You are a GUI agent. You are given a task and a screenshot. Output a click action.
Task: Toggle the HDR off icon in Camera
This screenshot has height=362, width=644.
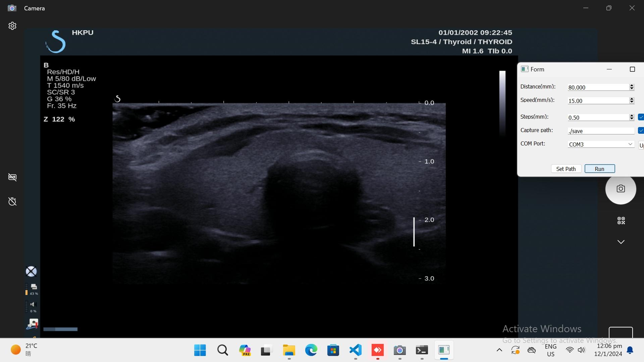click(x=12, y=177)
